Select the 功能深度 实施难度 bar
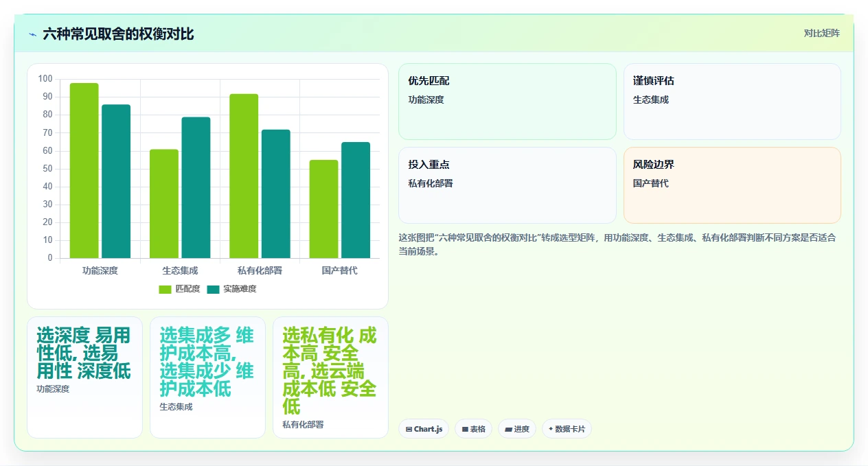Viewport: 868px width, 466px height. pos(116,181)
